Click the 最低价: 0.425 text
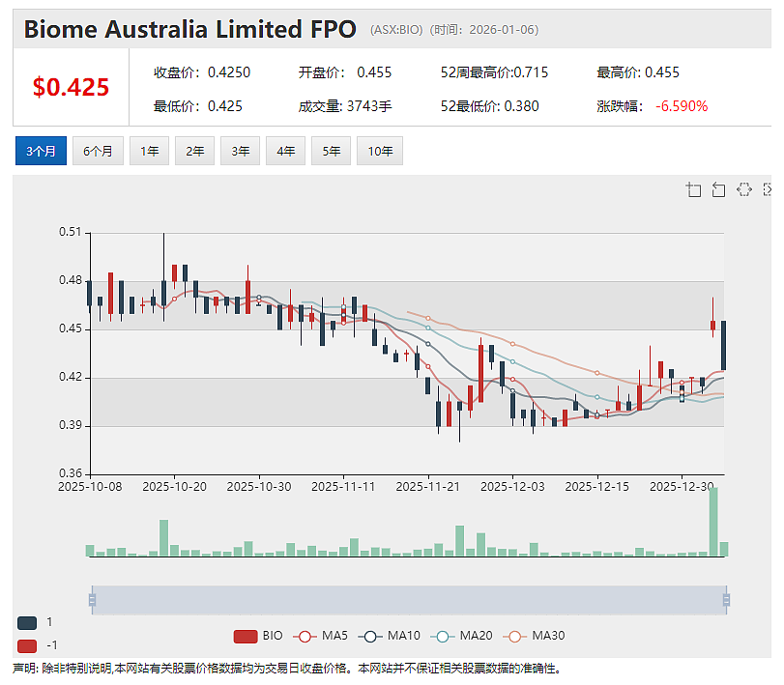 tap(198, 106)
